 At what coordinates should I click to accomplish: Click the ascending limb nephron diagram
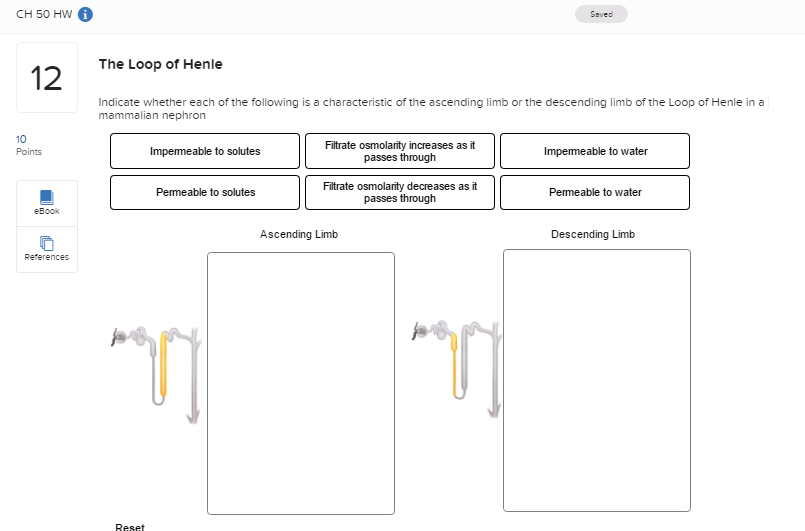[156, 366]
